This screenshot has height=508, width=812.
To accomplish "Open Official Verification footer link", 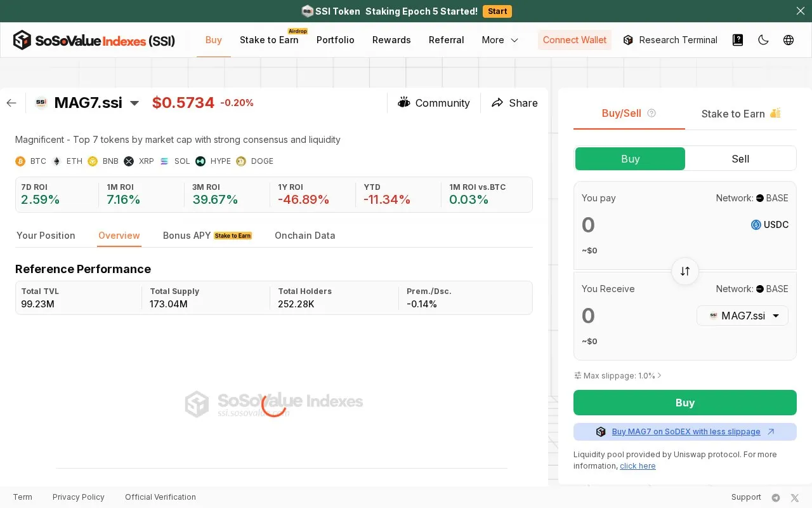I will [x=160, y=497].
